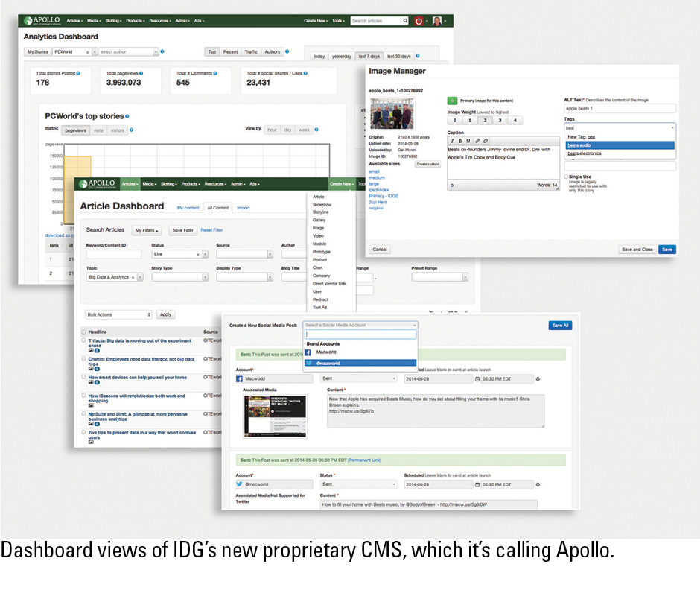700x596 pixels.
Task: Tick the select-all Headline checkbox
Action: click(x=83, y=331)
